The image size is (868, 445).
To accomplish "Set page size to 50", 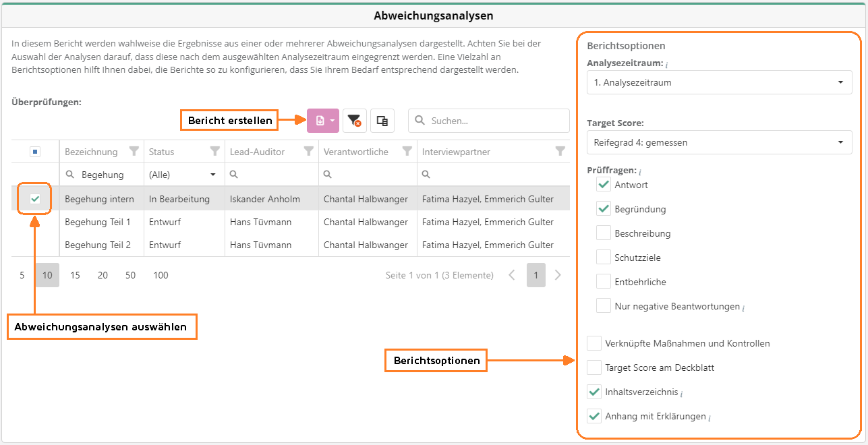I will click(130, 275).
